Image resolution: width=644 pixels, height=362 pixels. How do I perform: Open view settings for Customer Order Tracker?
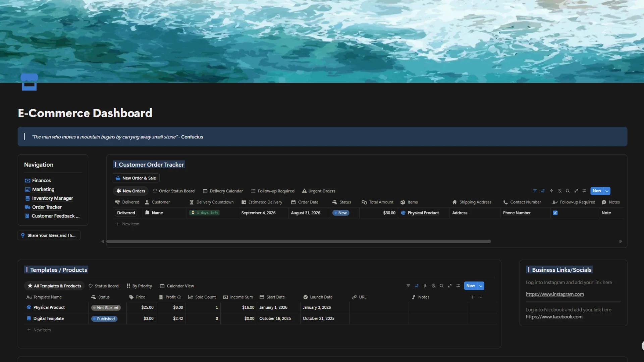tap(584, 191)
